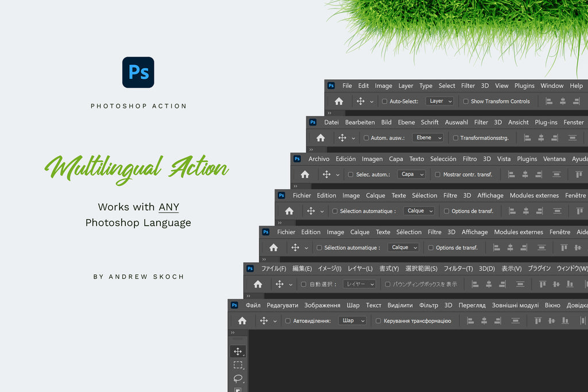Image resolution: width=588 pixels, height=392 pixels.
Task: Select the Move tool in the left tools panel
Action: point(238,351)
